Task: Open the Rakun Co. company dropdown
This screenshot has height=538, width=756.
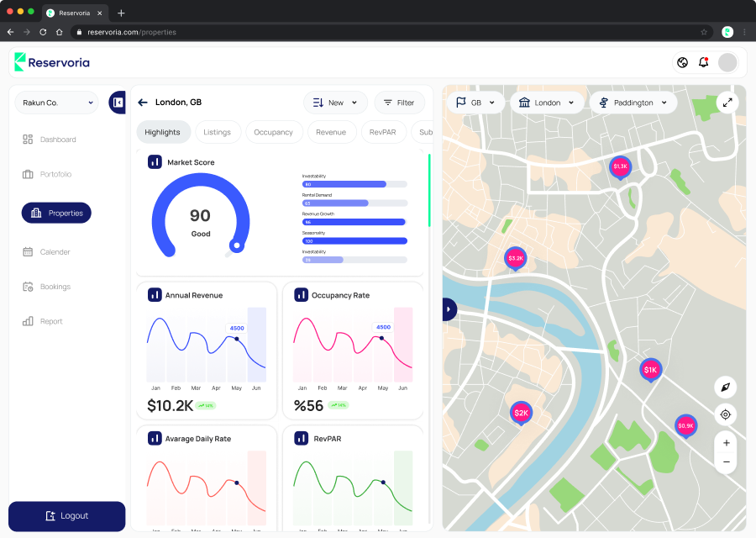Action: 57,103
